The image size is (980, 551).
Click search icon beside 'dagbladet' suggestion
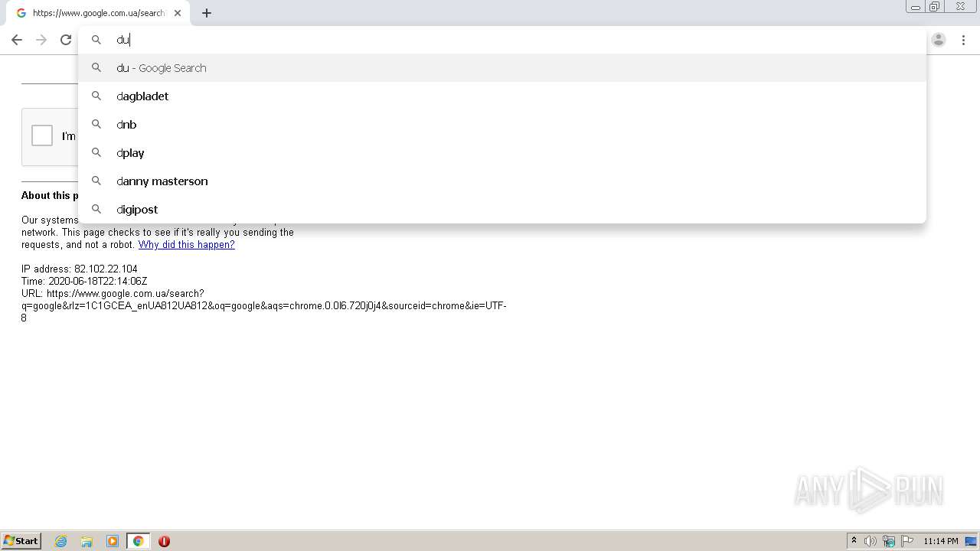click(96, 96)
